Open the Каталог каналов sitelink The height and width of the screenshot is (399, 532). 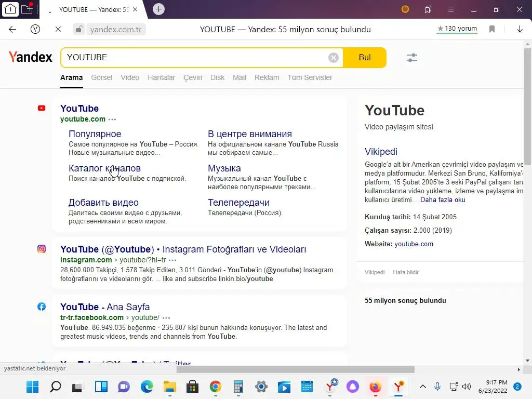(104, 168)
